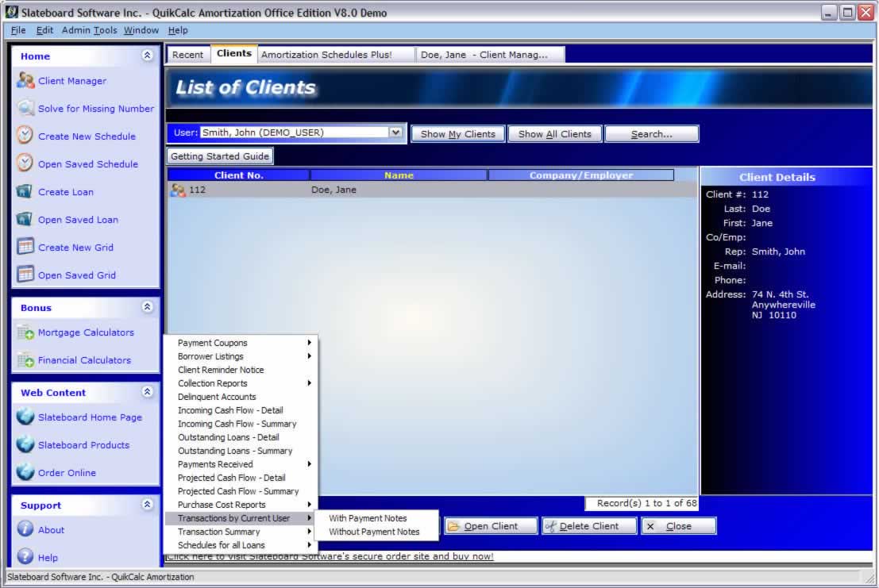The height and width of the screenshot is (588, 879).
Task: Select With Payment Notes menu entry
Action: click(368, 518)
